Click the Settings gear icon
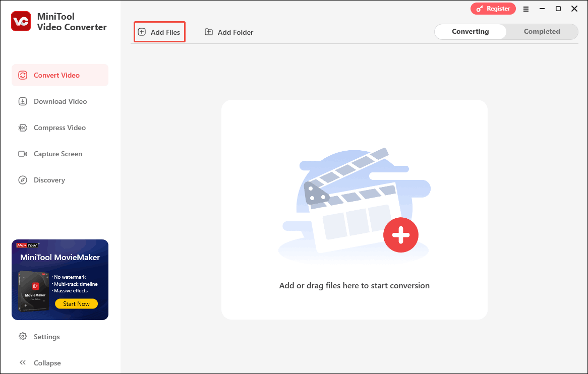Screen dimensions: 588x374 23,337
